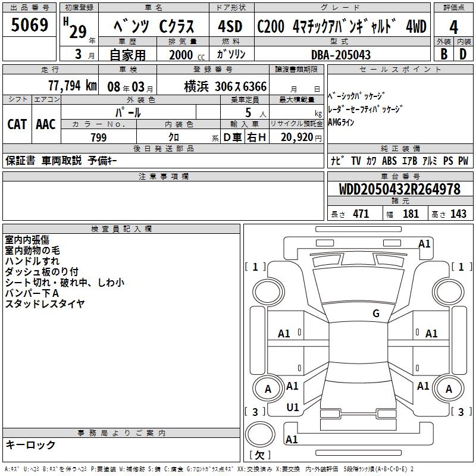Click the model code DBA-205043
Viewport: 476px width, 476px height.
(x=341, y=55)
